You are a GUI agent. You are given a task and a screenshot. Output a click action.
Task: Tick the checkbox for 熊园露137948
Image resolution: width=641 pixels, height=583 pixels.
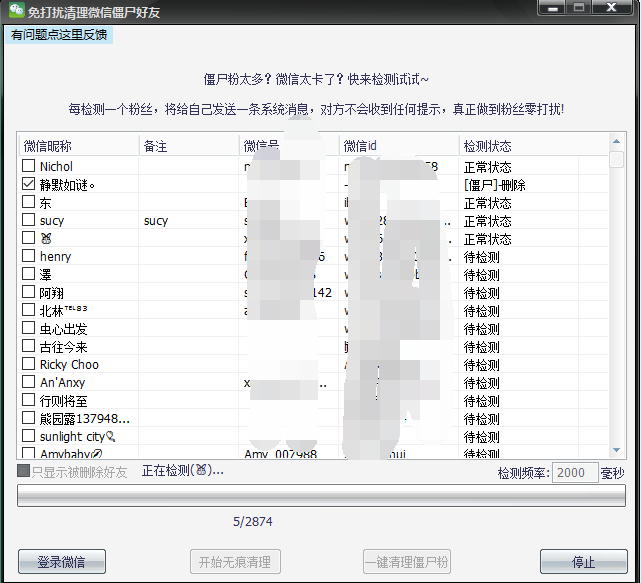point(28,418)
